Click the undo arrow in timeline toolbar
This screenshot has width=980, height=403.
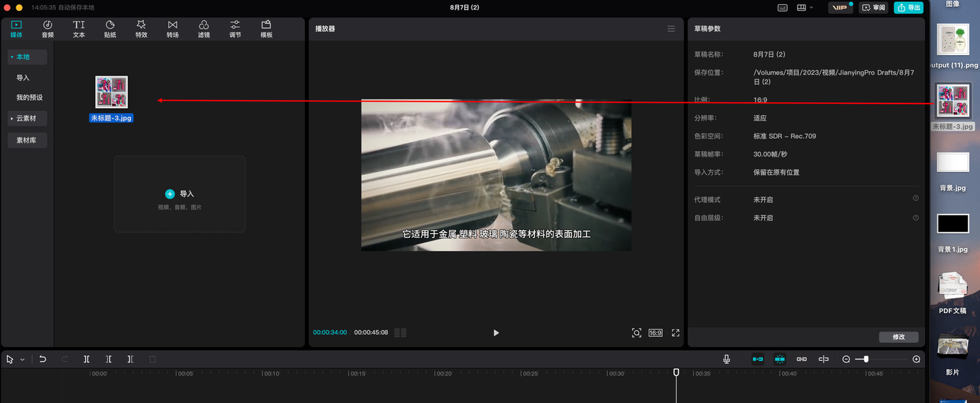(42, 359)
